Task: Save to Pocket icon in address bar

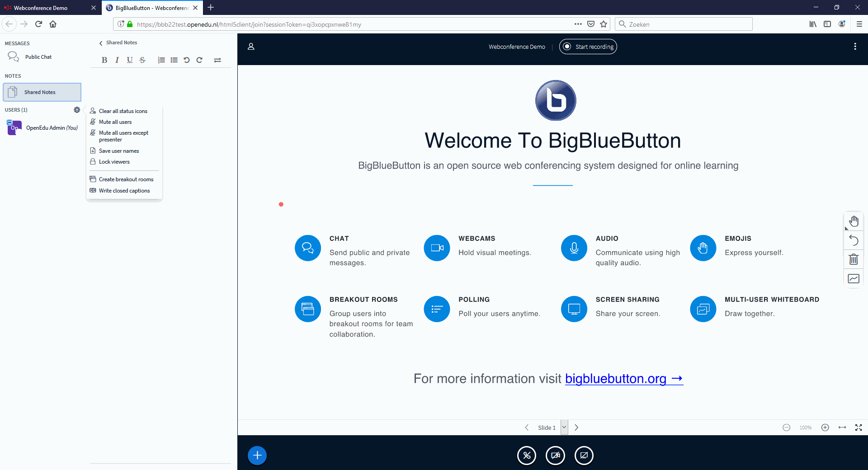Action: 591,24
